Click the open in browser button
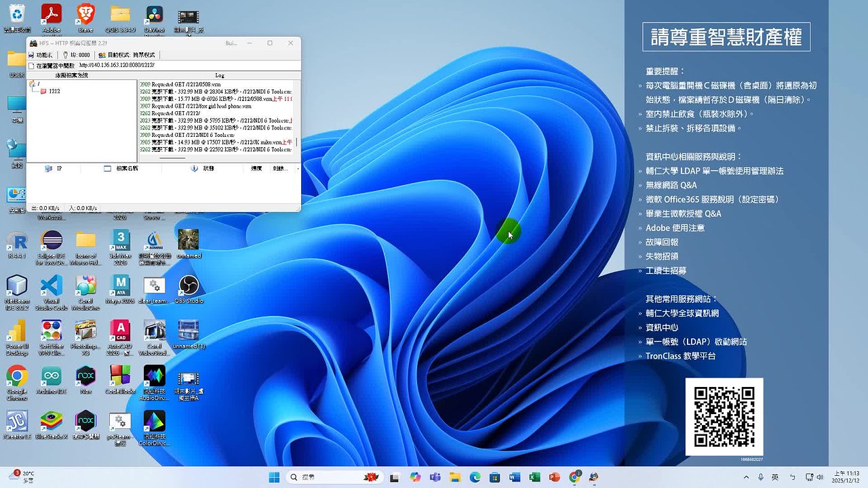 [51, 65]
